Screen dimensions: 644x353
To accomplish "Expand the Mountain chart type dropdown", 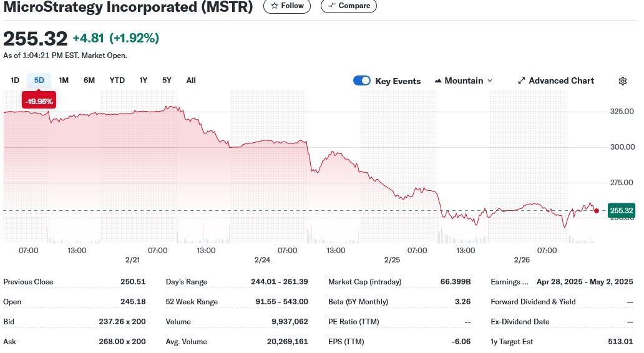I will (464, 81).
